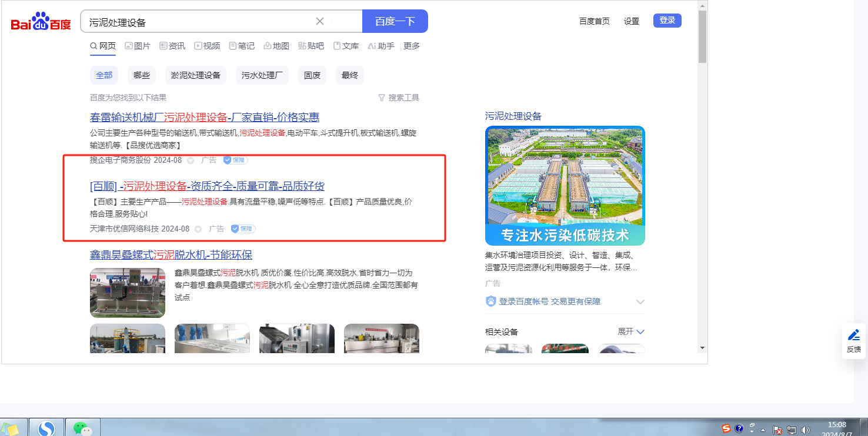Click the Baidu logo

(x=41, y=22)
